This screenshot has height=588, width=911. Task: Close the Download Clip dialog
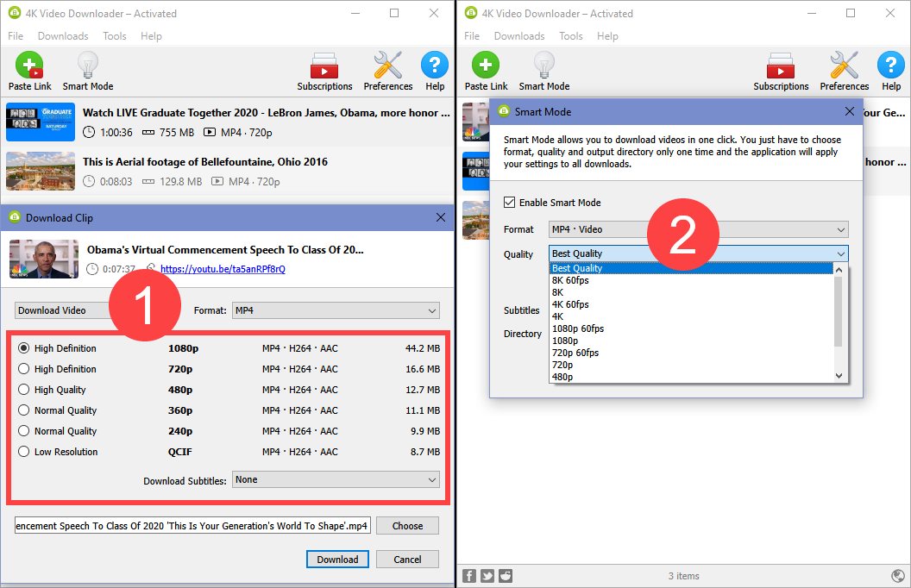click(441, 217)
